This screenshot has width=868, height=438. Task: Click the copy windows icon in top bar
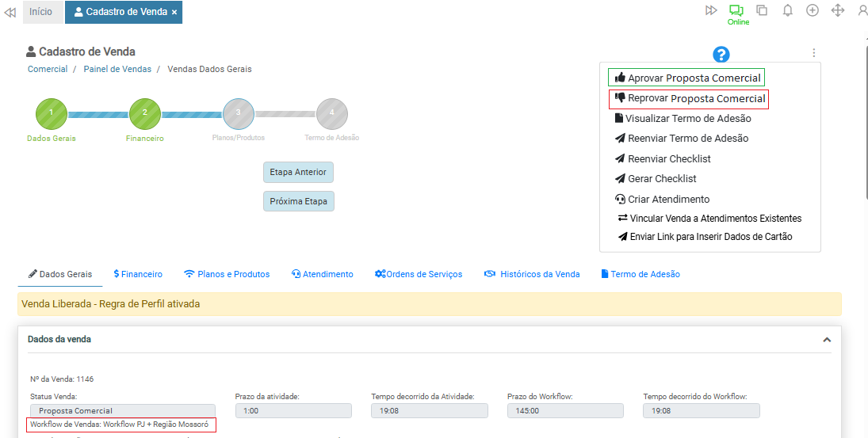pos(762,10)
